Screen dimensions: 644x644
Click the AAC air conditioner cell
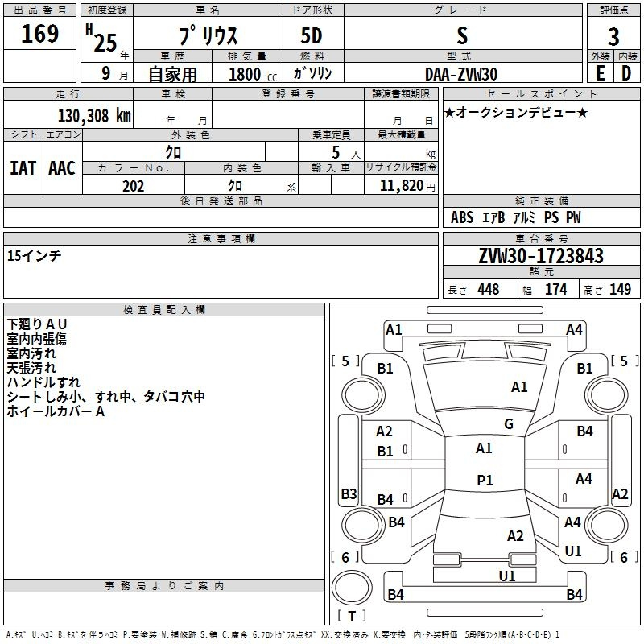click(x=62, y=167)
